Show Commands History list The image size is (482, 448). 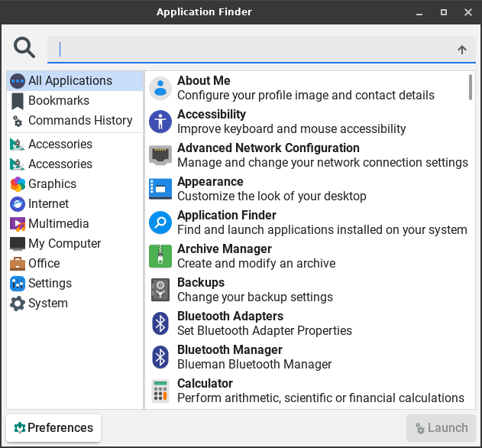[79, 121]
